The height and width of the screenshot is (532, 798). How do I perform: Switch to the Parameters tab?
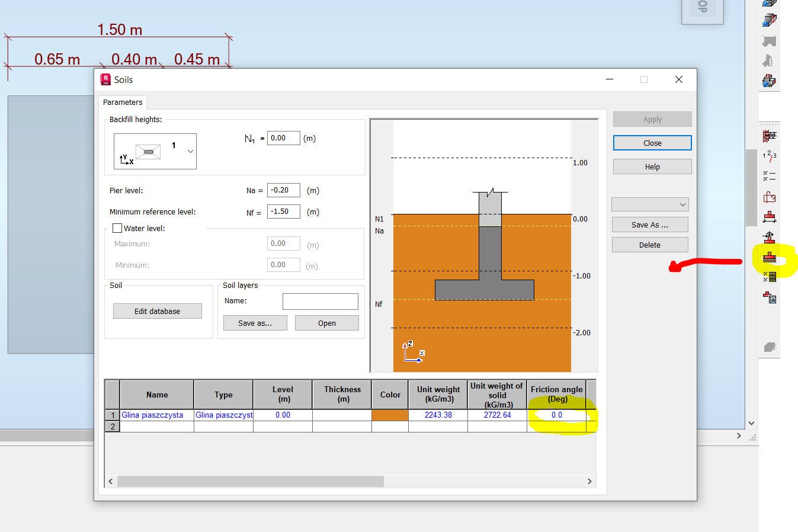[122, 102]
